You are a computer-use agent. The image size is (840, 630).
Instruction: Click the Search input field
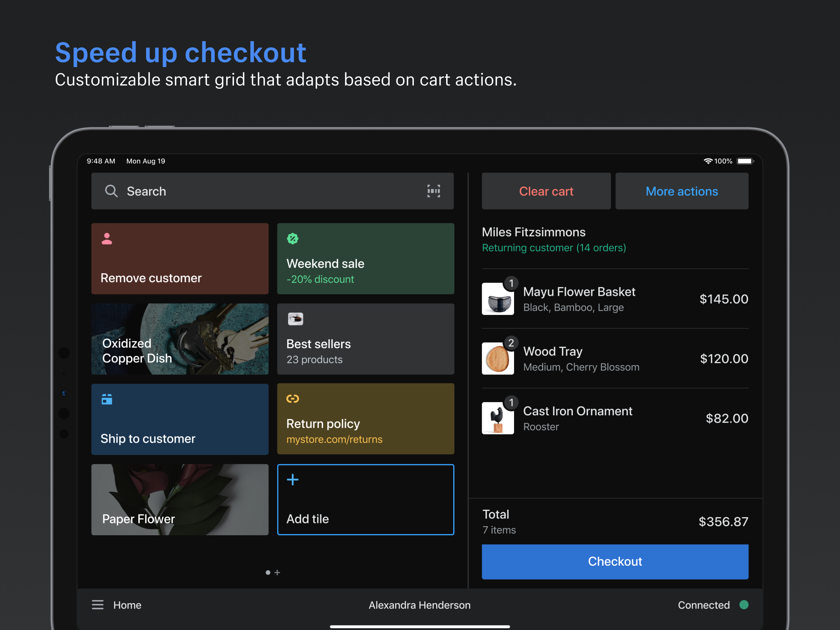point(228,191)
